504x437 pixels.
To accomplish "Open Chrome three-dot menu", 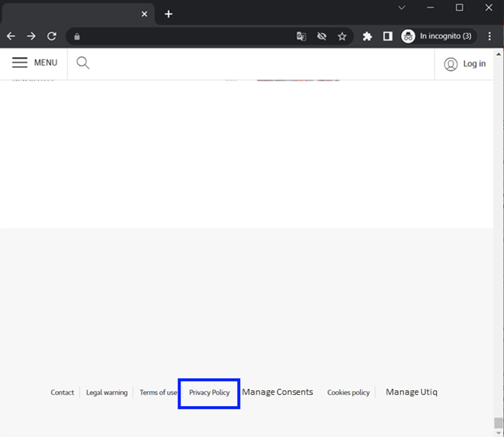I will [490, 36].
